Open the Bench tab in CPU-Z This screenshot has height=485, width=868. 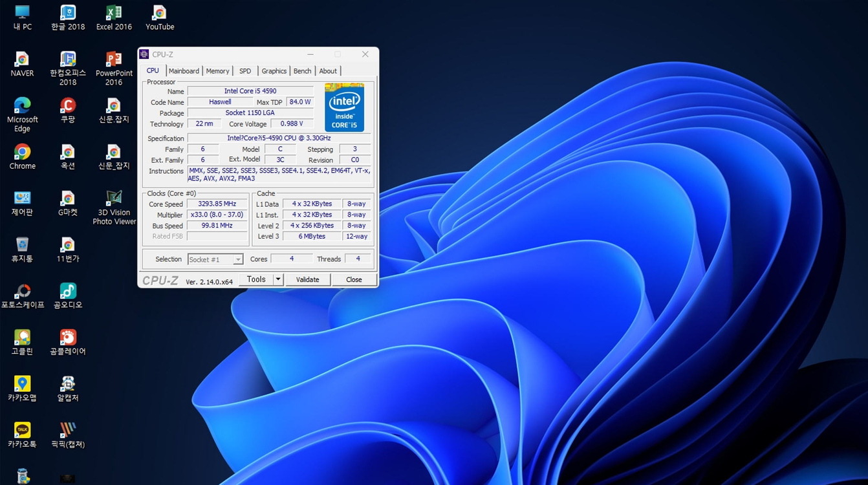click(x=302, y=70)
